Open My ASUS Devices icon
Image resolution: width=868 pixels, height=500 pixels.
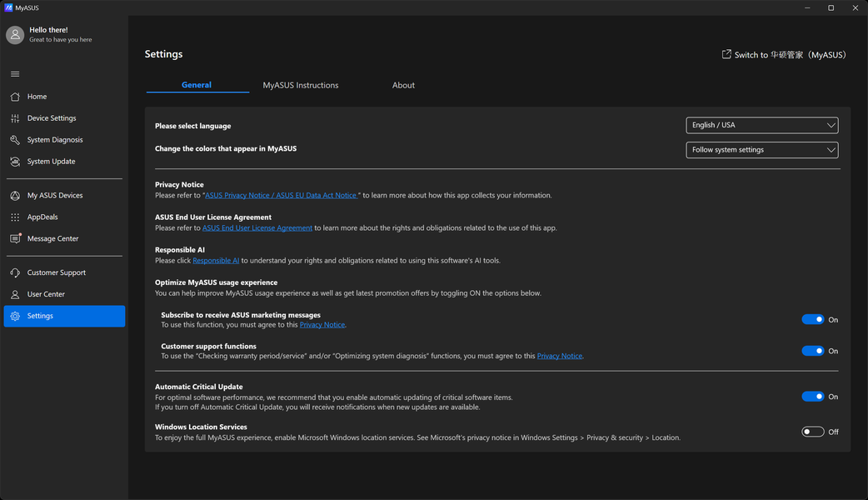click(15, 196)
